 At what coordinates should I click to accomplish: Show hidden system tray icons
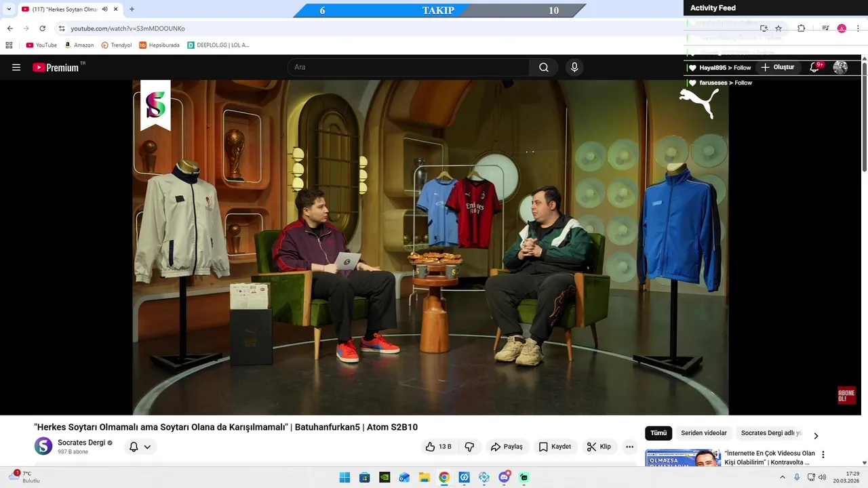(783, 477)
